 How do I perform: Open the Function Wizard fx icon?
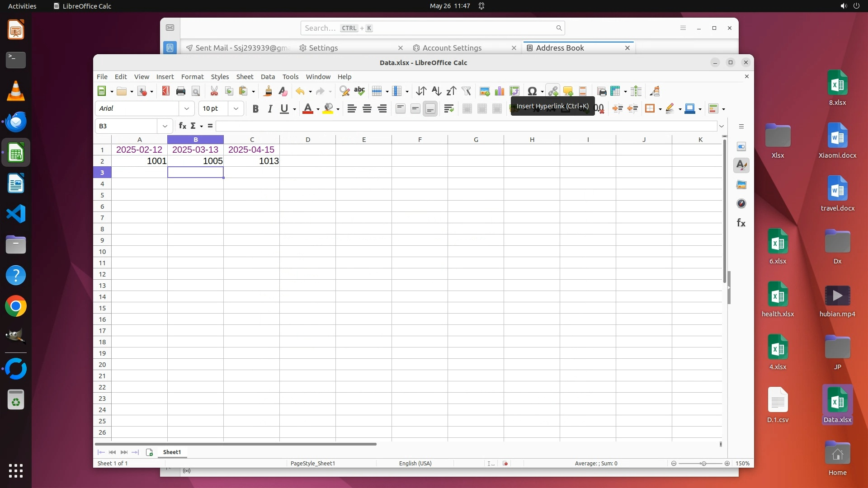point(182,126)
